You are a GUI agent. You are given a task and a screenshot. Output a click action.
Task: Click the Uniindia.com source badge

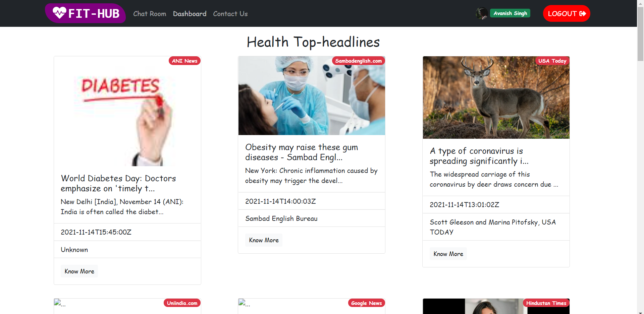[182, 303]
